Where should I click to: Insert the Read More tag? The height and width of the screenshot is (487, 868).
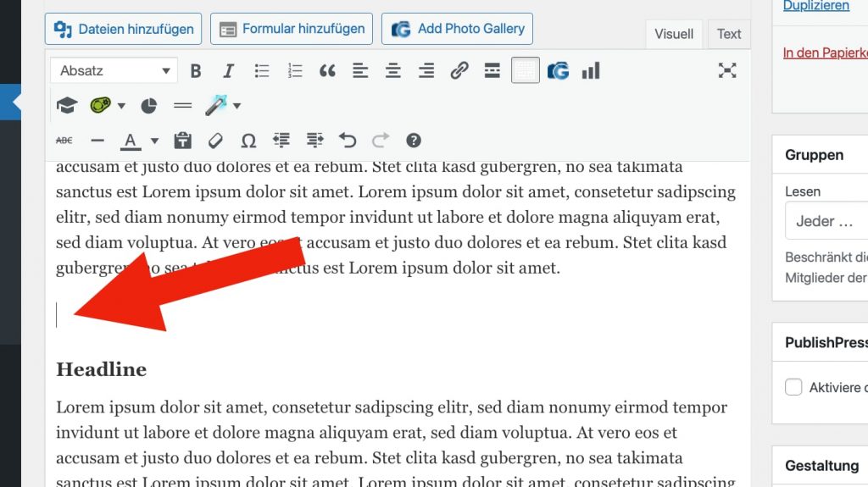tap(492, 71)
